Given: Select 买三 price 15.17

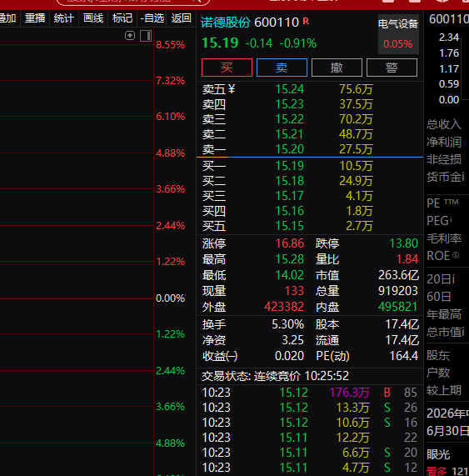Looking at the screenshot, I should [289, 196].
